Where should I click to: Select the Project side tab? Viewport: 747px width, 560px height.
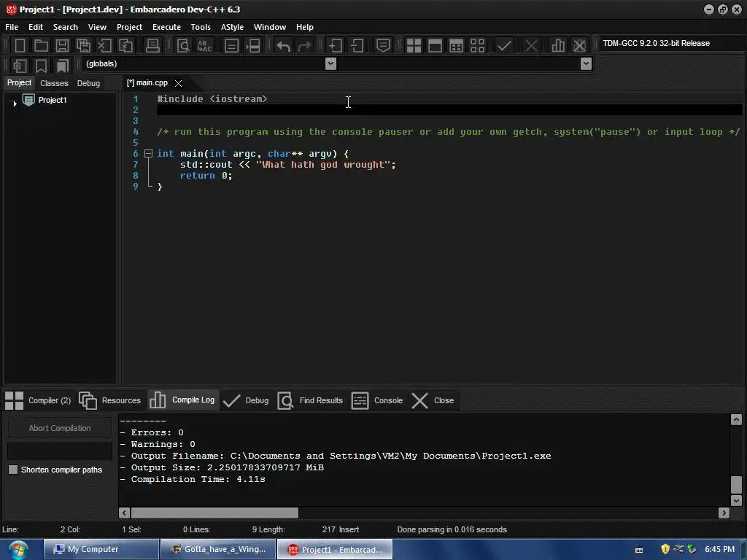coord(19,83)
